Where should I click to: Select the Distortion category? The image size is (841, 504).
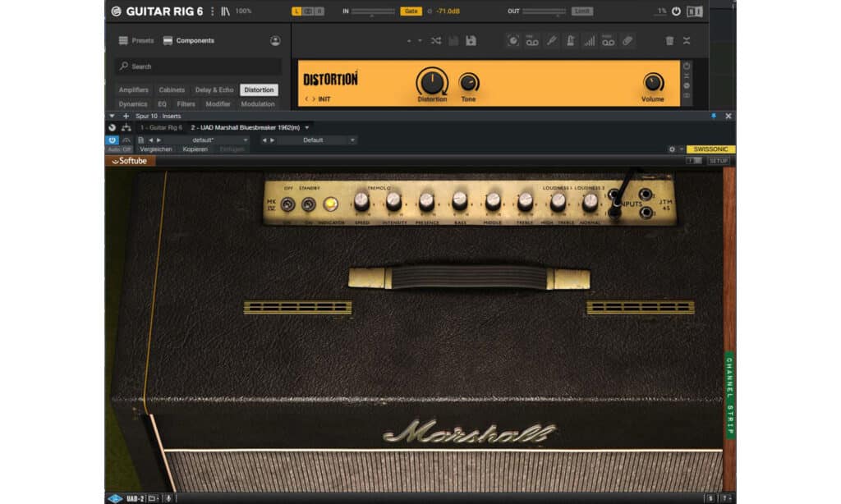259,90
